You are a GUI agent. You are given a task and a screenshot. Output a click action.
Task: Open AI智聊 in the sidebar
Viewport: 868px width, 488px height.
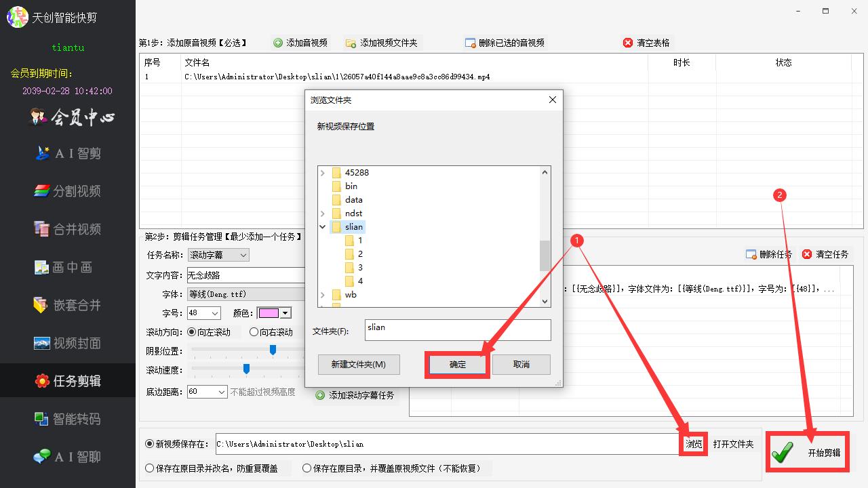coord(68,457)
